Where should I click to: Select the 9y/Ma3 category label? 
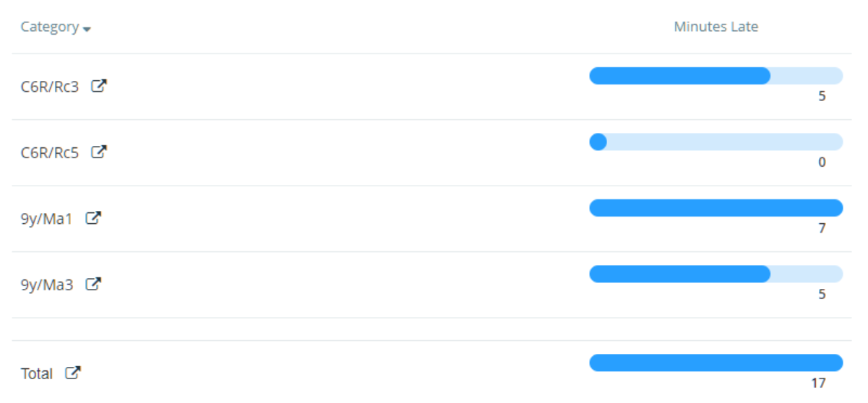pyautogui.click(x=47, y=285)
